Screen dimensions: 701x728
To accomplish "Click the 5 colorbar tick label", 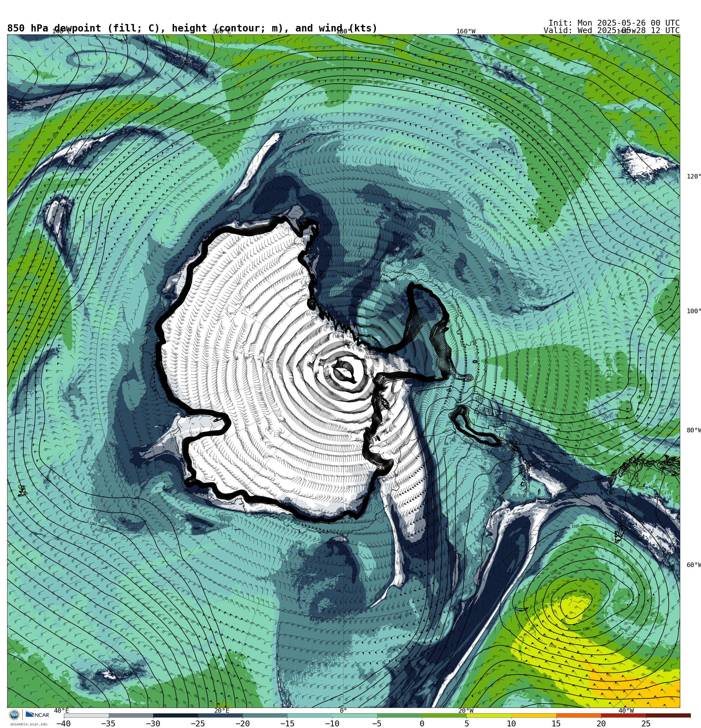I will click(467, 723).
